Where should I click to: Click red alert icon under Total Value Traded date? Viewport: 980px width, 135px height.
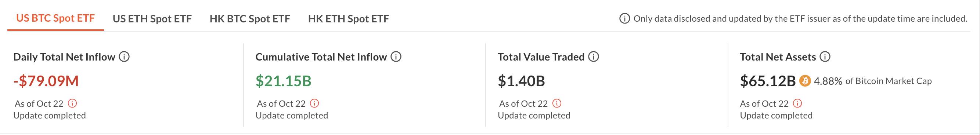coord(556,103)
